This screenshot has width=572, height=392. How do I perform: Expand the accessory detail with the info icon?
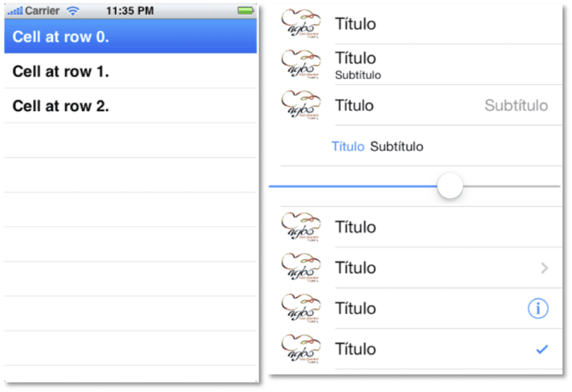pyautogui.click(x=419, y=308)
